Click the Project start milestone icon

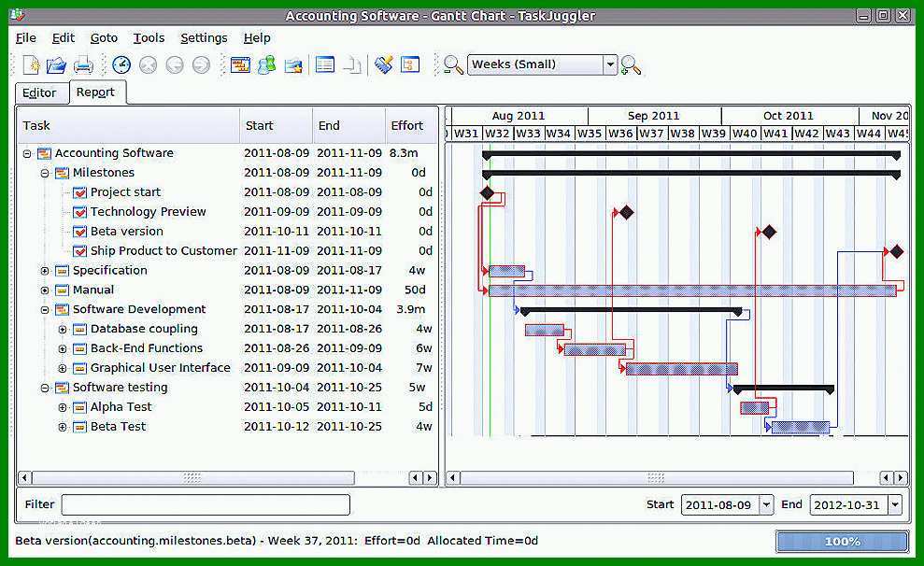click(x=79, y=192)
